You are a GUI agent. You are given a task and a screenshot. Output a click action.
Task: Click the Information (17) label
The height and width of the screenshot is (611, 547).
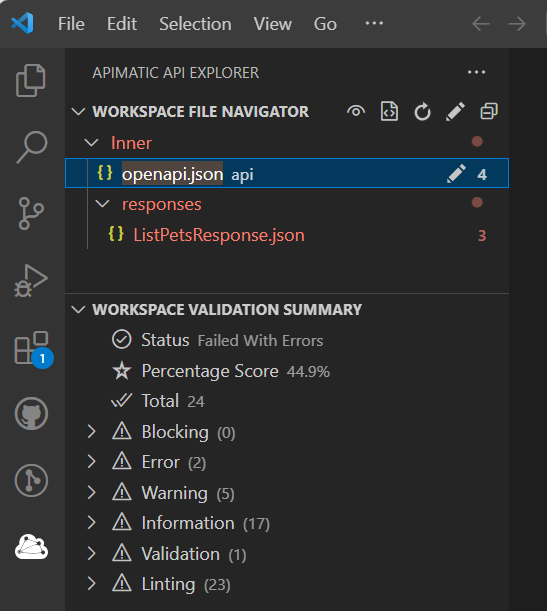tap(205, 523)
